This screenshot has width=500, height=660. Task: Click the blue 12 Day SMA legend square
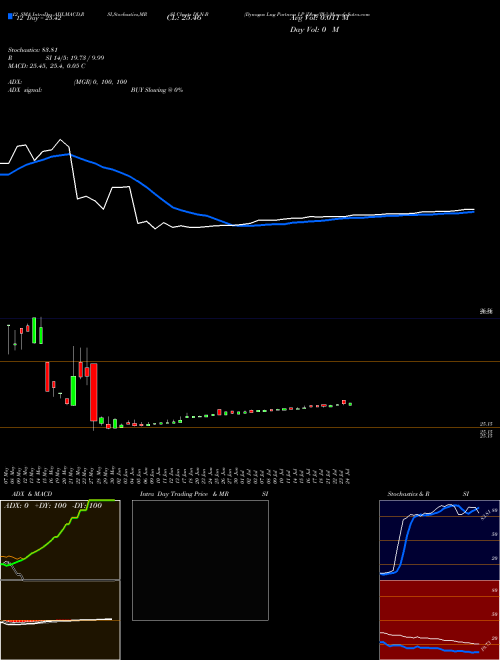(x=10, y=16)
